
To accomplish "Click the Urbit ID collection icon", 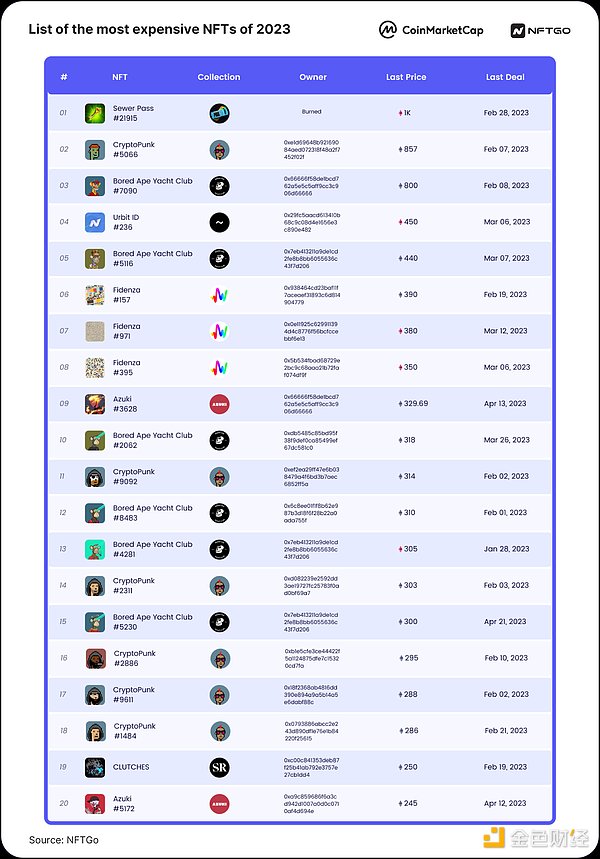I will (x=220, y=222).
